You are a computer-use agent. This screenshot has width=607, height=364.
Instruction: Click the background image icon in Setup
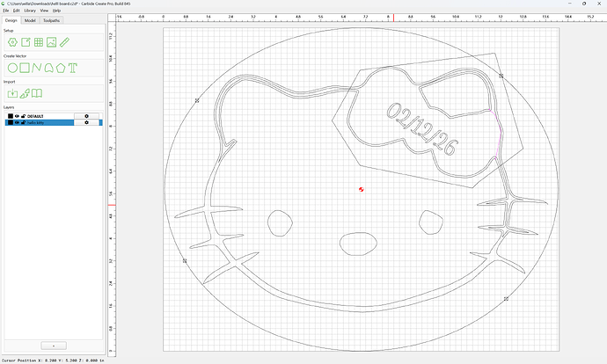pyautogui.click(x=52, y=42)
